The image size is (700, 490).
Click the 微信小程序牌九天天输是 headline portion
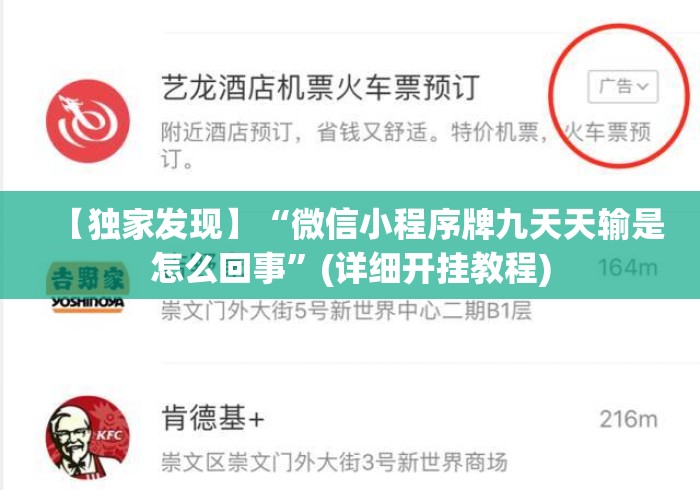[x=478, y=224]
